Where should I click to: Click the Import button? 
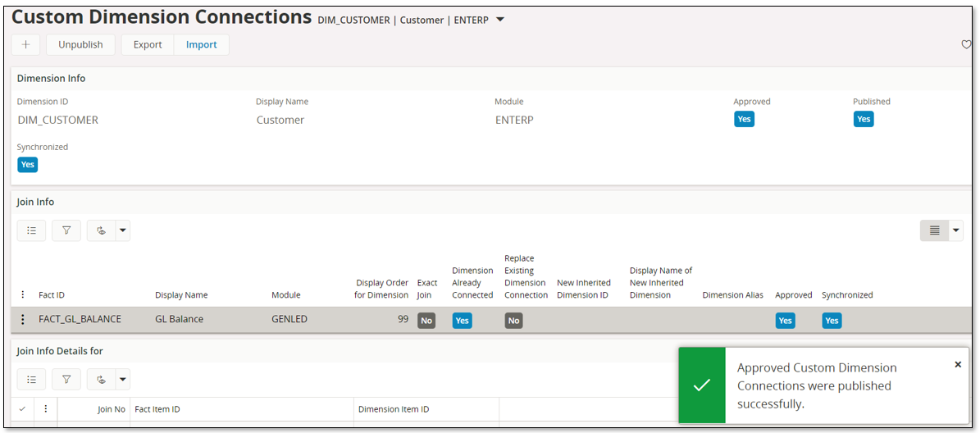(x=201, y=45)
